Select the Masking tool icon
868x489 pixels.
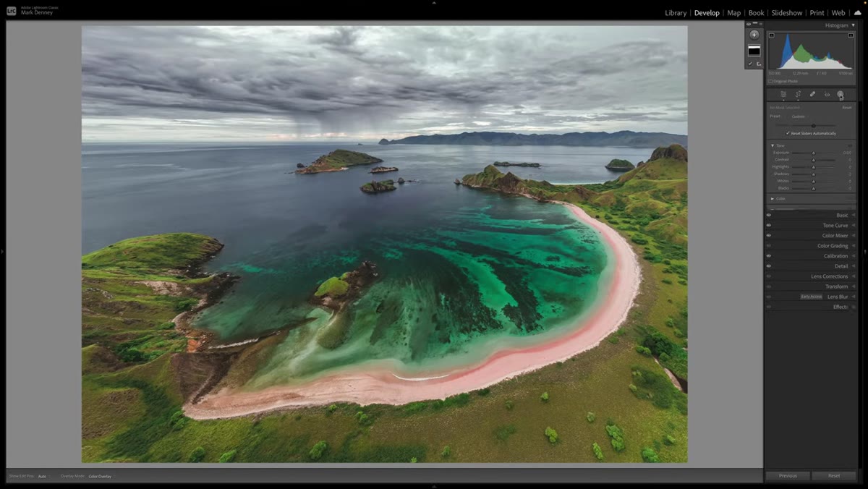tap(841, 94)
